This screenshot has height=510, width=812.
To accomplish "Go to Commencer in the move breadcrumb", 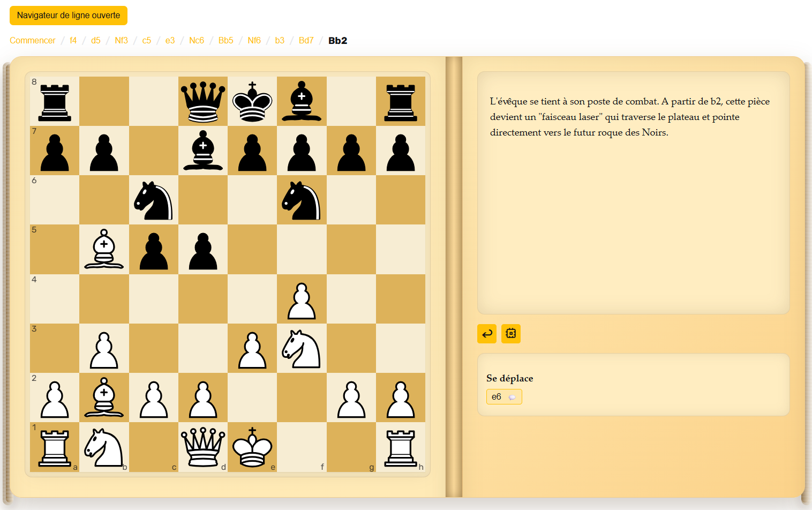I will (x=33, y=41).
